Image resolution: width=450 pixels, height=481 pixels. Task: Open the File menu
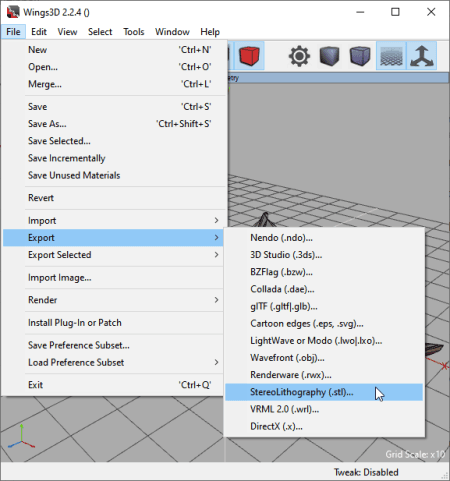pos(13,32)
